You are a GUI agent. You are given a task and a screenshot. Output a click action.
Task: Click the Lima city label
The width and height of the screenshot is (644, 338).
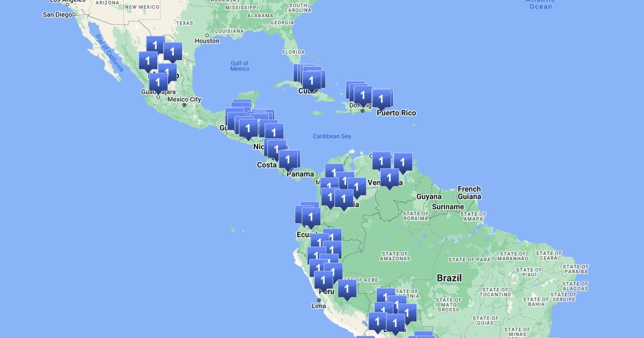pos(319,306)
